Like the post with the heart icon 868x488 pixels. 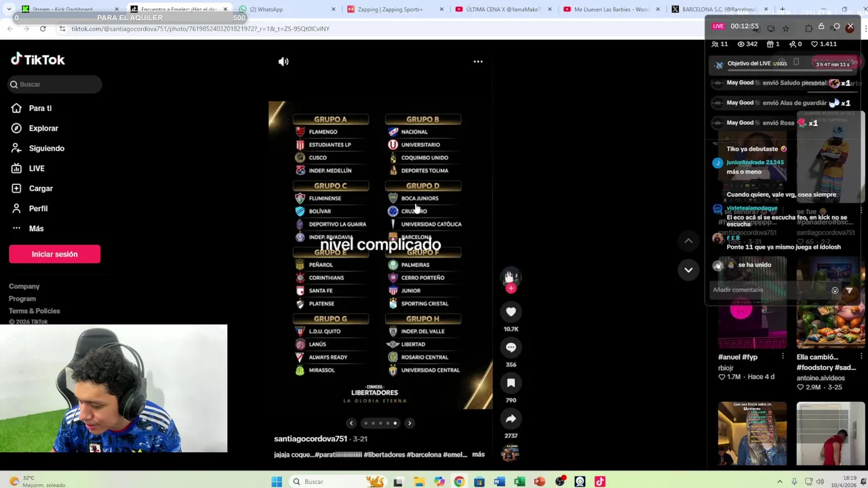pyautogui.click(x=511, y=312)
